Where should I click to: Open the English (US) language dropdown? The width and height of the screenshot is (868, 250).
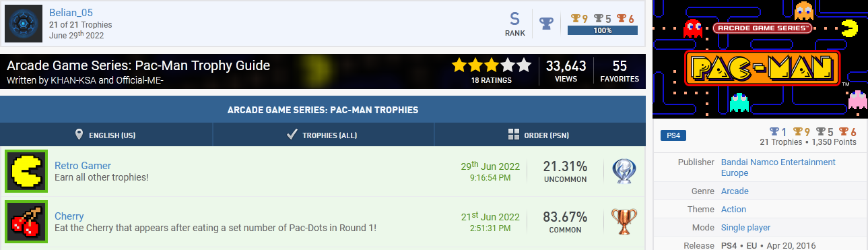[x=106, y=135]
